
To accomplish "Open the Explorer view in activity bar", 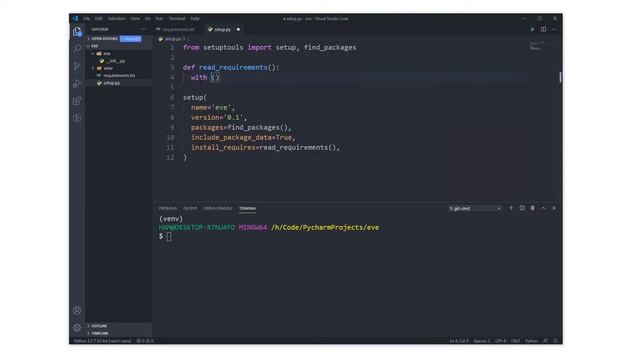I will coord(77,32).
